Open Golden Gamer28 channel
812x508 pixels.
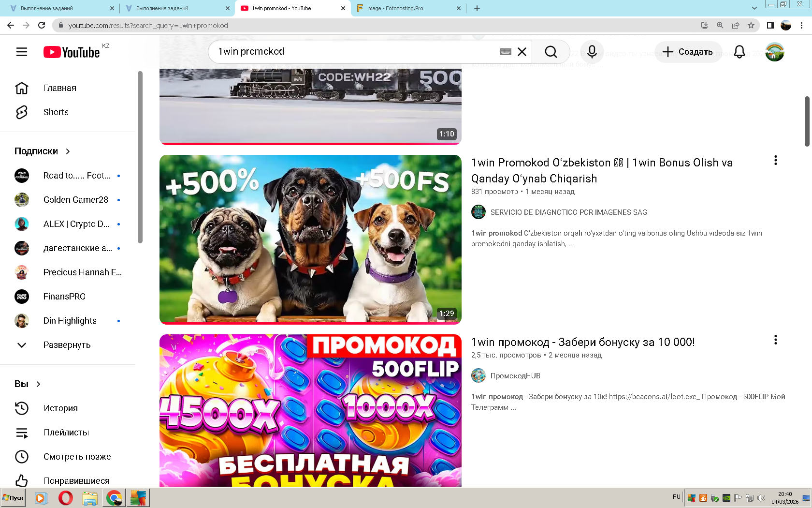[68, 200]
